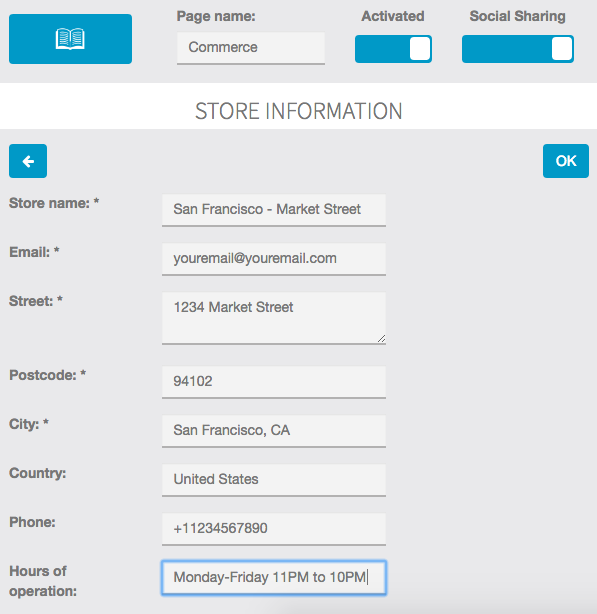Image resolution: width=597 pixels, height=614 pixels.
Task: Edit the Page name field
Action: pos(251,48)
